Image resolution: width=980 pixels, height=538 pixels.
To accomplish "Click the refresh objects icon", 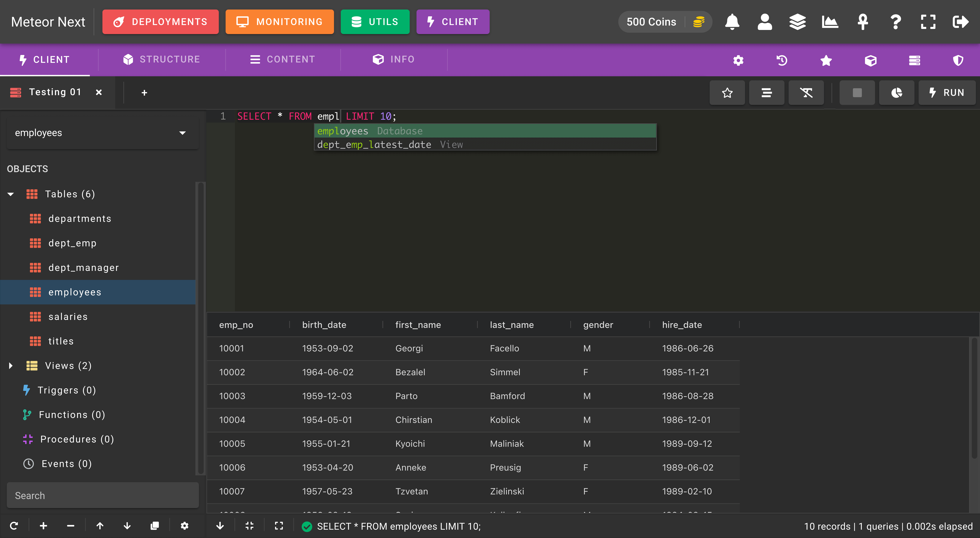I will (14, 526).
